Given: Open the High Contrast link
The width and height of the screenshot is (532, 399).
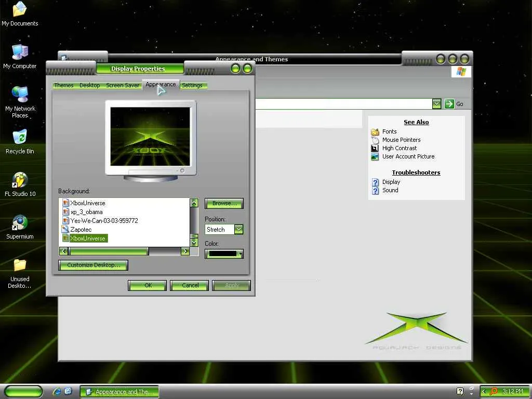Looking at the screenshot, I should [x=400, y=148].
